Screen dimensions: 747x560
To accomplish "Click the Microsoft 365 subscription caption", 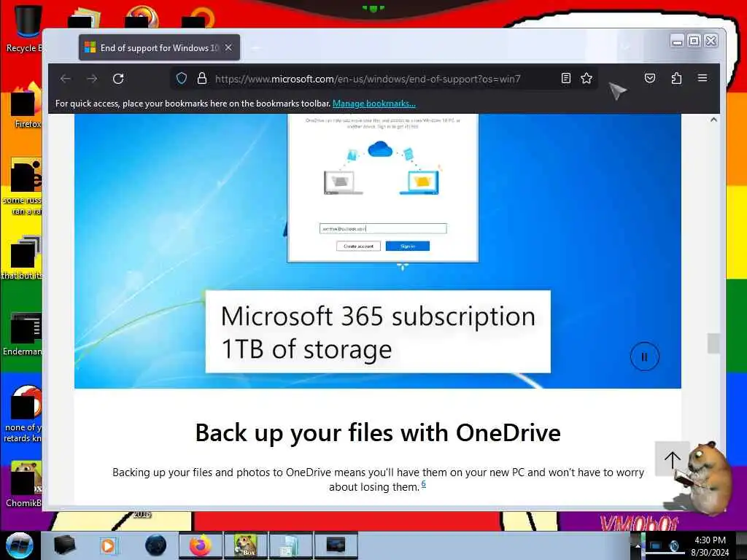I will point(378,332).
